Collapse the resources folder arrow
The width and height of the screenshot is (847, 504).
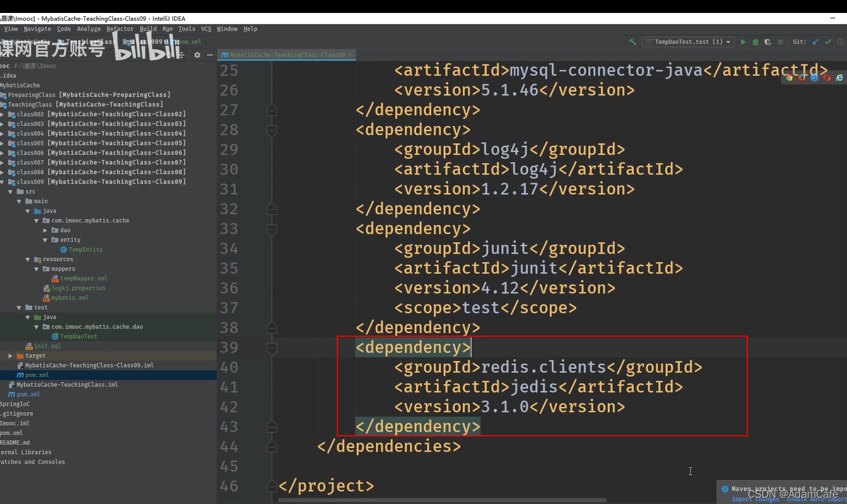pos(28,260)
